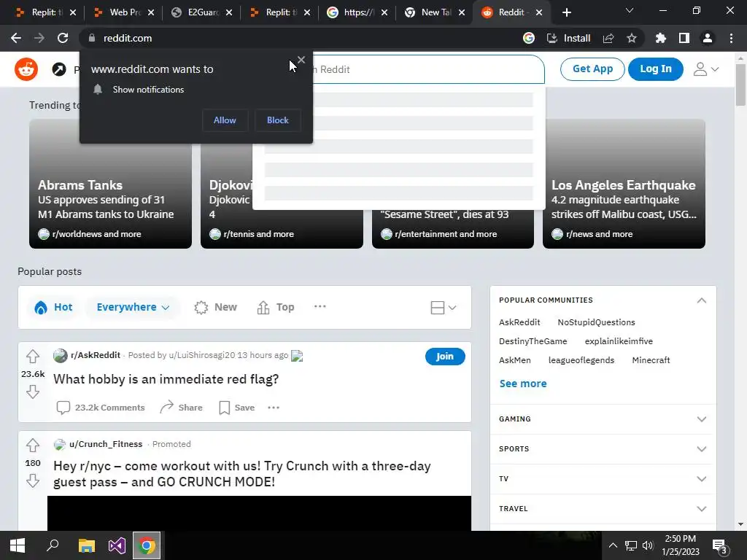This screenshot has height=560, width=747.
Task: Collapse the Popular Communities section
Action: tap(702, 300)
